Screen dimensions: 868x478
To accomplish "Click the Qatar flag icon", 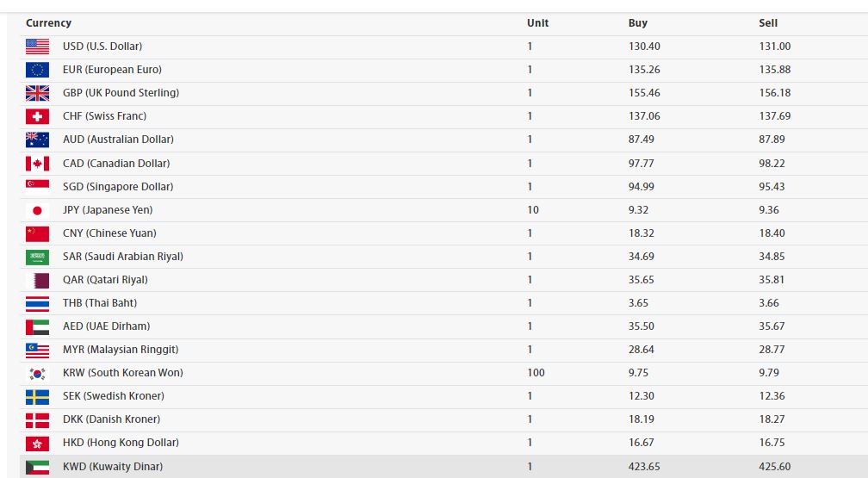I will pyautogui.click(x=37, y=280).
